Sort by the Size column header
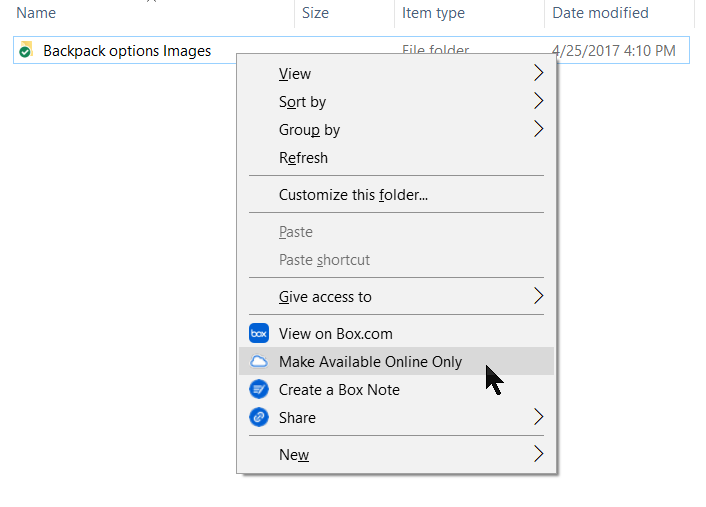This screenshot has height=507, width=706. pos(315,13)
